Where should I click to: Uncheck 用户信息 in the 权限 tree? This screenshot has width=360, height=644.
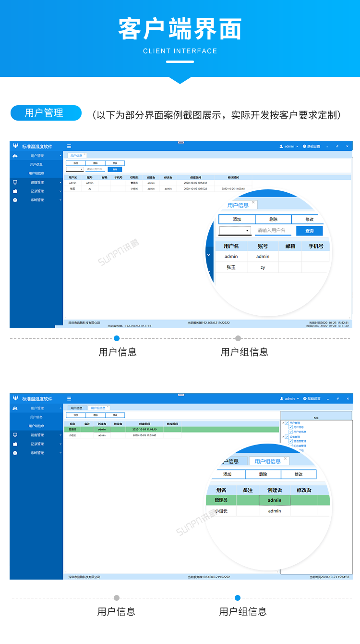pyautogui.click(x=290, y=427)
